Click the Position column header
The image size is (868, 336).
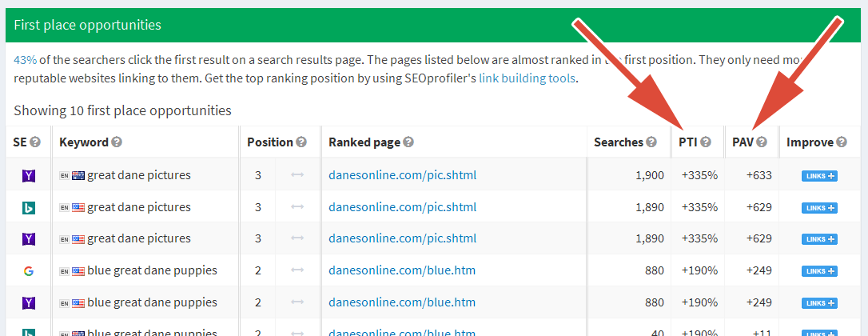pos(270,142)
